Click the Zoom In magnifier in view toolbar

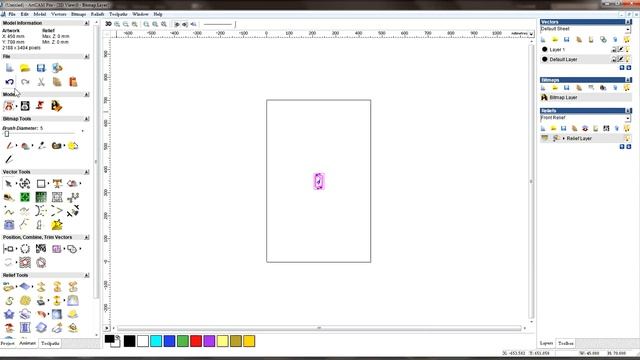click(x=117, y=24)
